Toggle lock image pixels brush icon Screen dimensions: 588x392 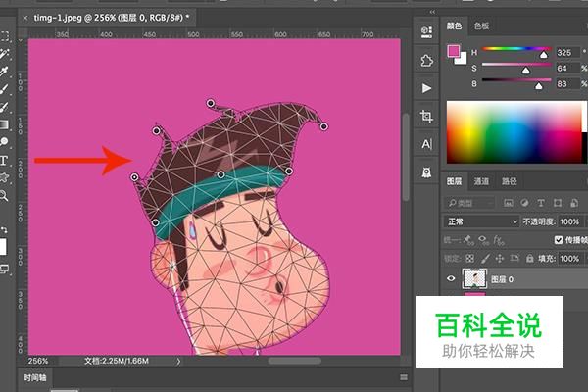[x=485, y=258]
